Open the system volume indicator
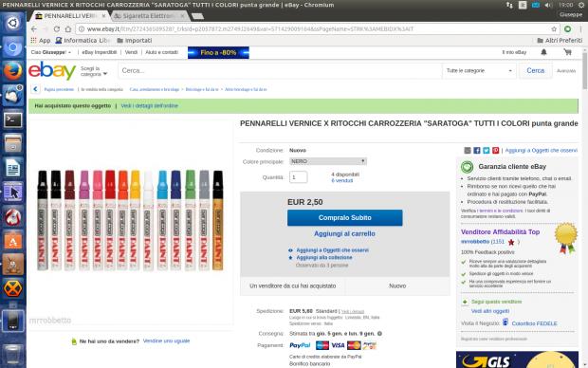The width and height of the screenshot is (588, 368). tap(548, 5)
